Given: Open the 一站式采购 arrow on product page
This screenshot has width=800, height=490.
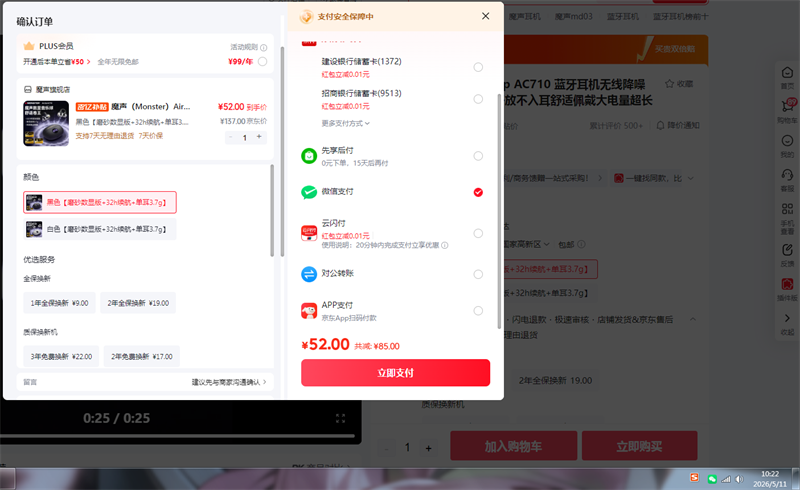Looking at the screenshot, I should click(x=600, y=178).
